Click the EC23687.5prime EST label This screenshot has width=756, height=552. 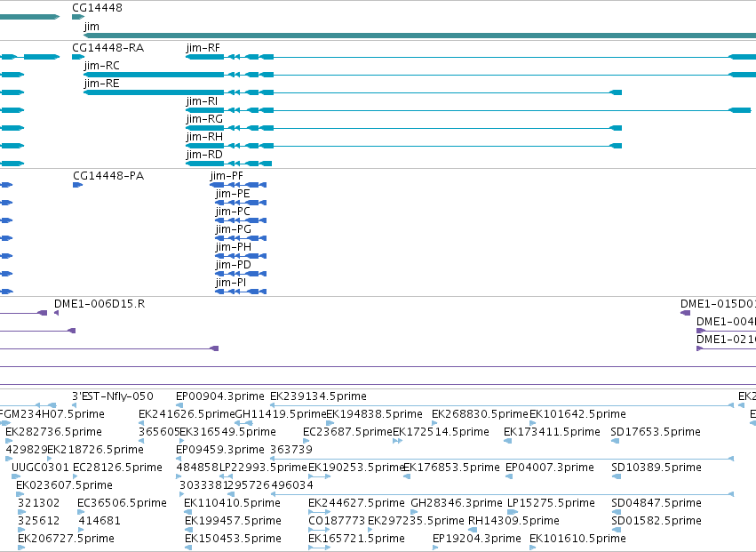348,432
